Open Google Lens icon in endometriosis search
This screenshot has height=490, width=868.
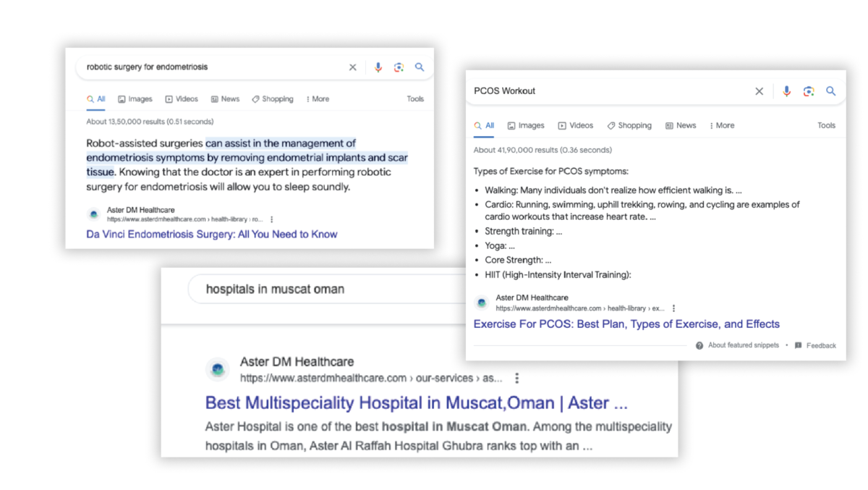pos(399,67)
